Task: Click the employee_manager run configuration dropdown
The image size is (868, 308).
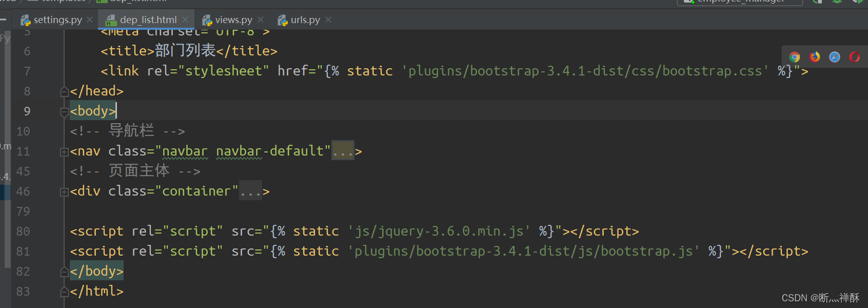Action: (x=740, y=2)
